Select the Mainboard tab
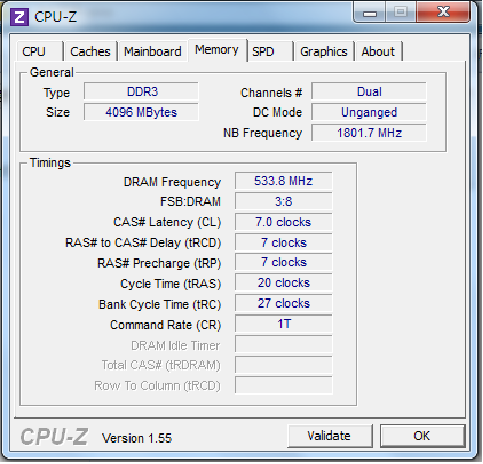483x464 pixels. coord(153,52)
